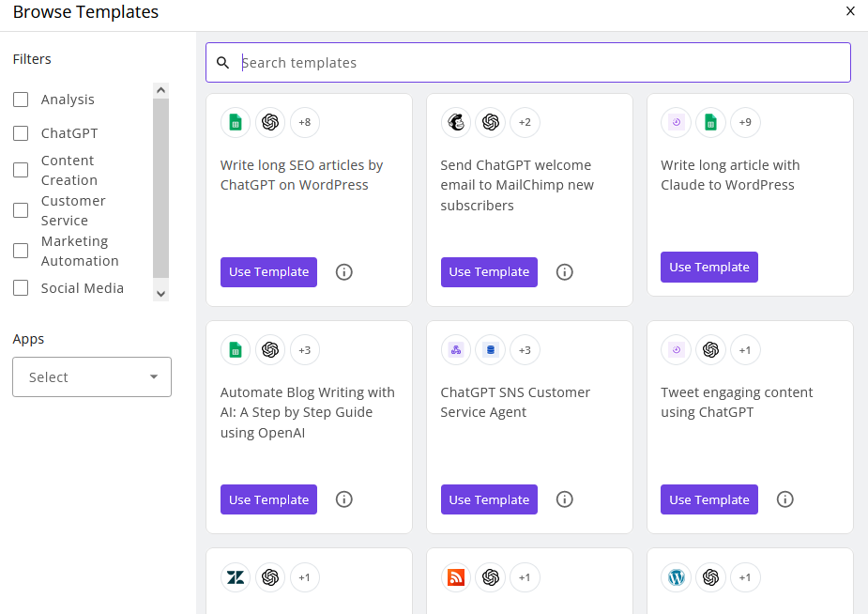Click the Google Sheets icon on Write long SEO articles card
Viewport: 868px width, 614px height.
(x=236, y=122)
